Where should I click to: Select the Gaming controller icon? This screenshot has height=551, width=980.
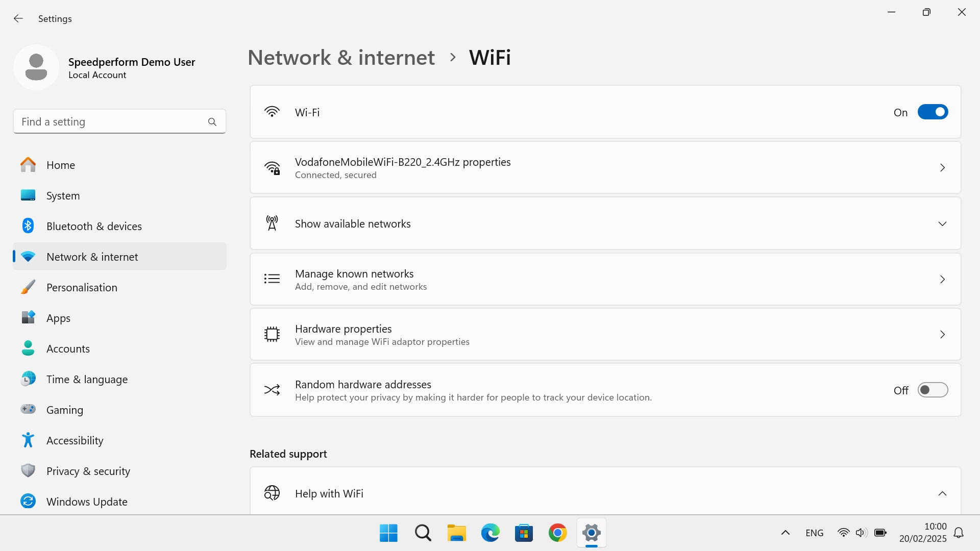coord(28,409)
